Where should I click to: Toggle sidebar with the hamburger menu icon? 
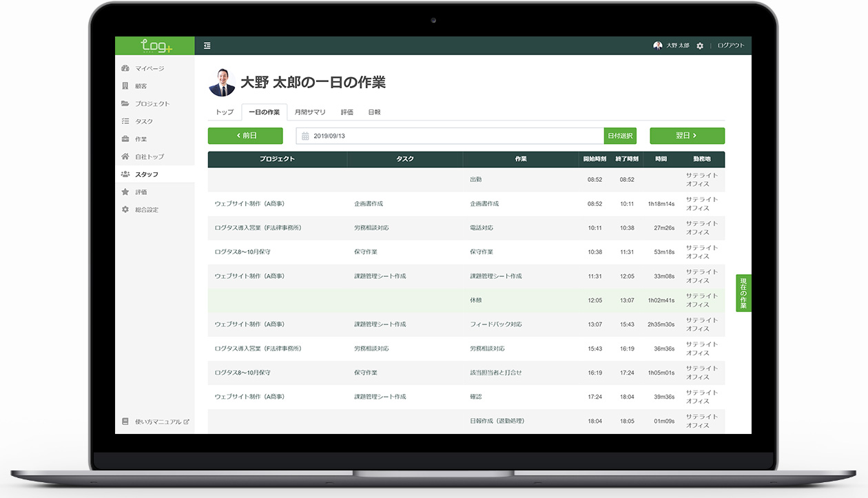(x=207, y=45)
